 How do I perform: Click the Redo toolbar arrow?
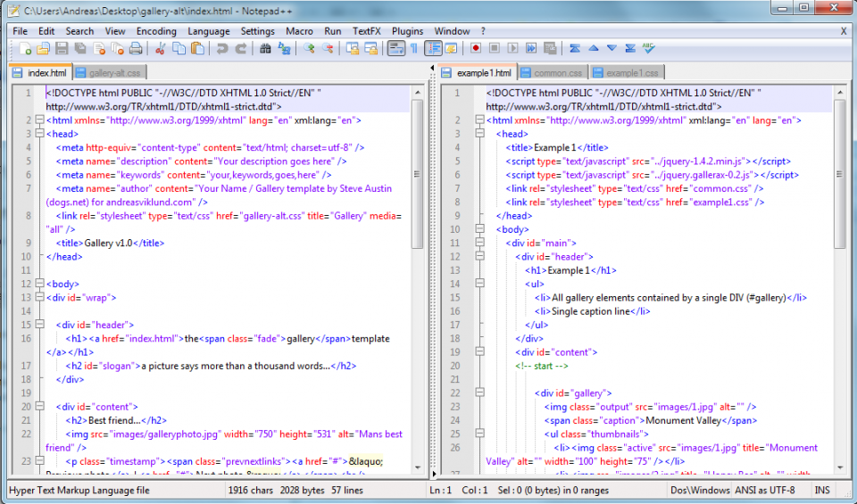240,48
